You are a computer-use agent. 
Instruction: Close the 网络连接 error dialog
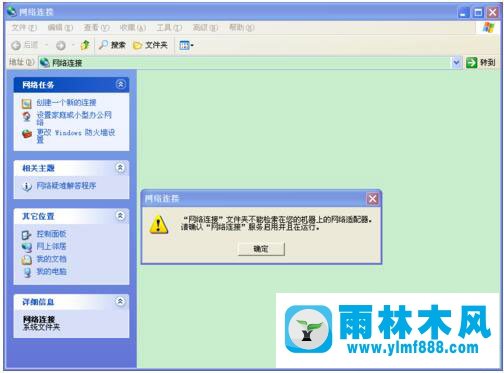(372, 199)
